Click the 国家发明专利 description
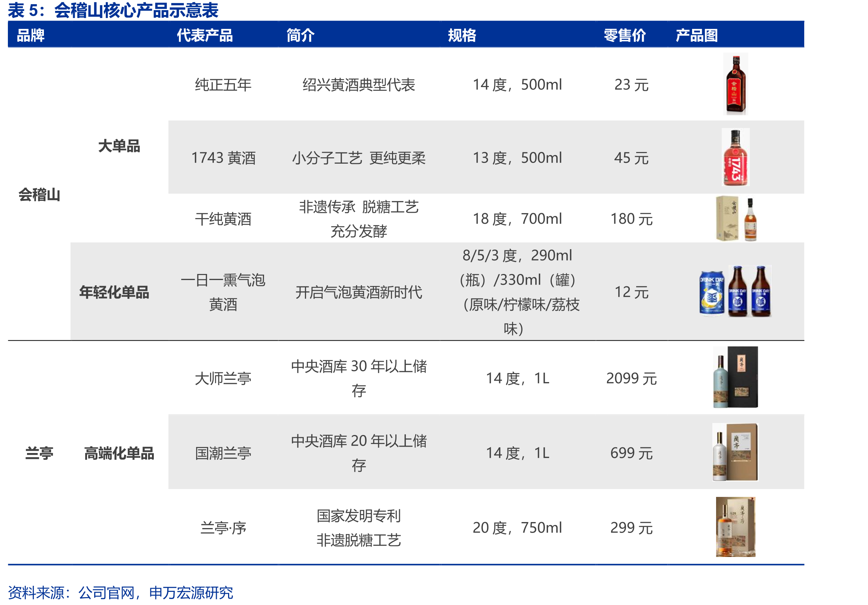This screenshot has height=605, width=868. [359, 516]
